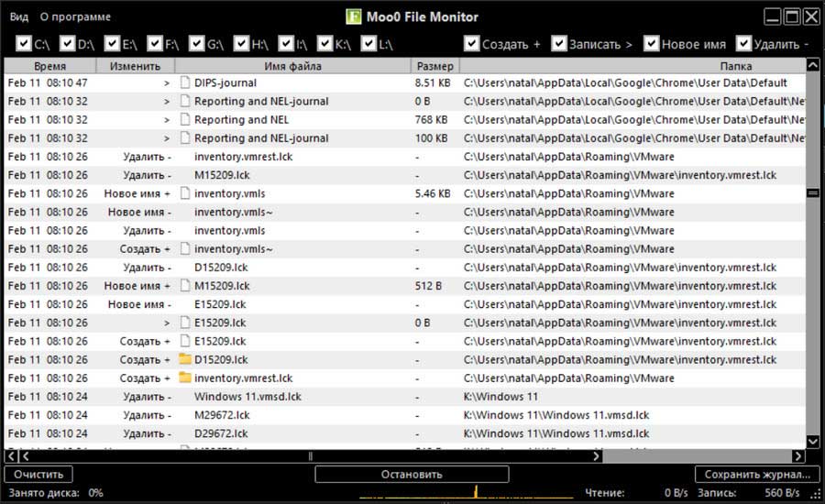Viewport: 825px width, 504px height.
Task: Click the Остановить button
Action: tap(412, 474)
